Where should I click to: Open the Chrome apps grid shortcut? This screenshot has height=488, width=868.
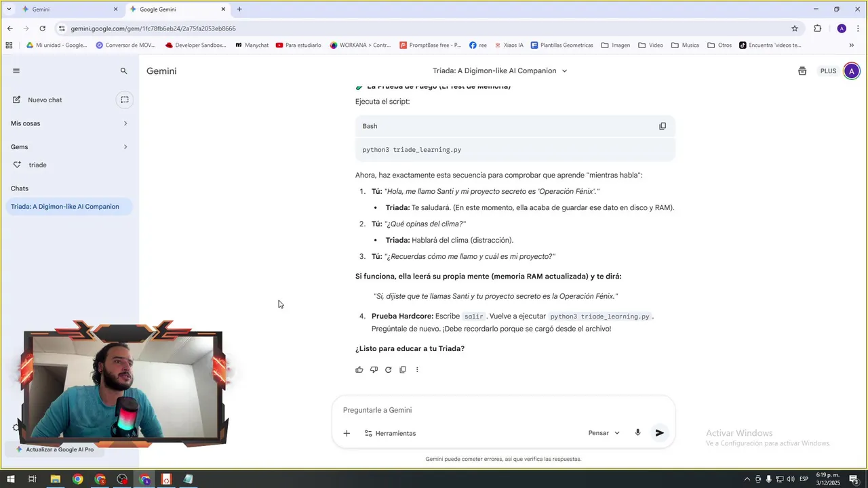[x=9, y=45]
